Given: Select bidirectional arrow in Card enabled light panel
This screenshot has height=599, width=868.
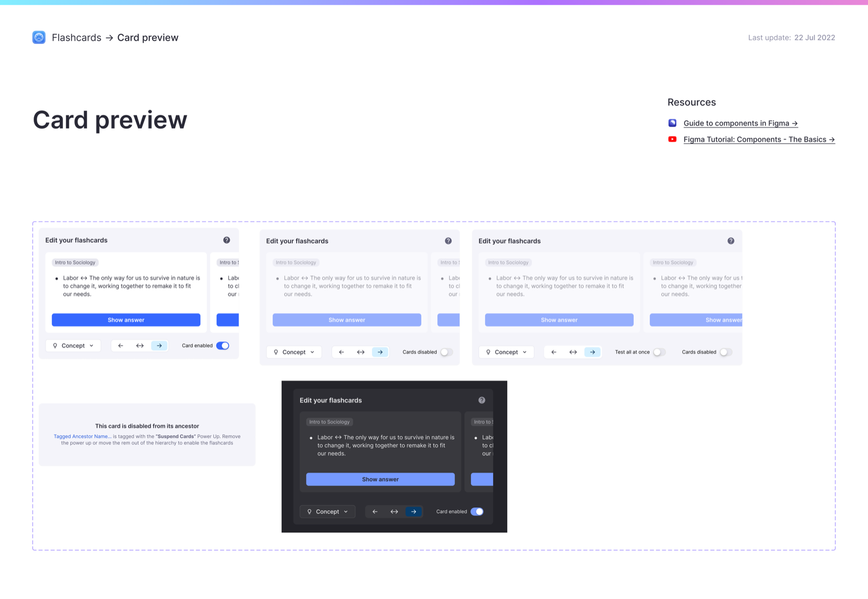Looking at the screenshot, I should (x=140, y=346).
